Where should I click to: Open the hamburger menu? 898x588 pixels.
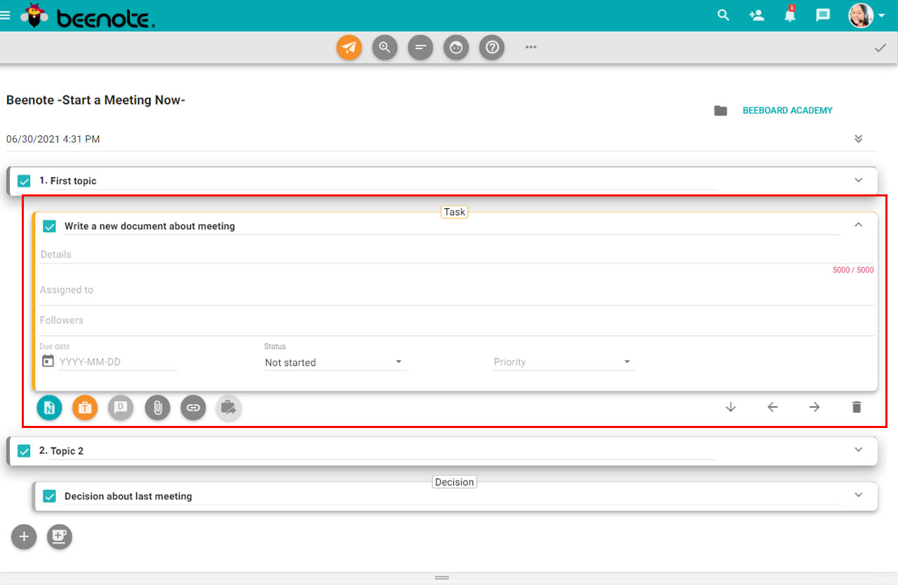click(5, 15)
